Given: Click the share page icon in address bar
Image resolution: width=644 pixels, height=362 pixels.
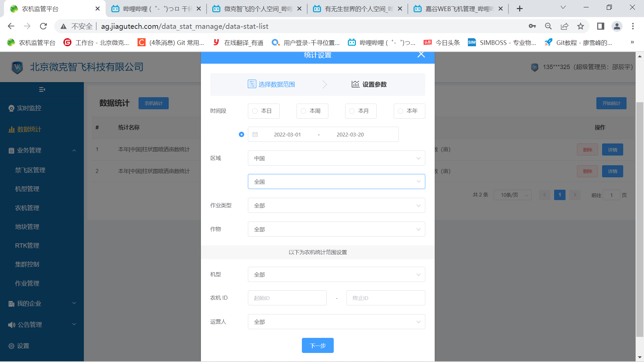Looking at the screenshot, I should (x=565, y=26).
